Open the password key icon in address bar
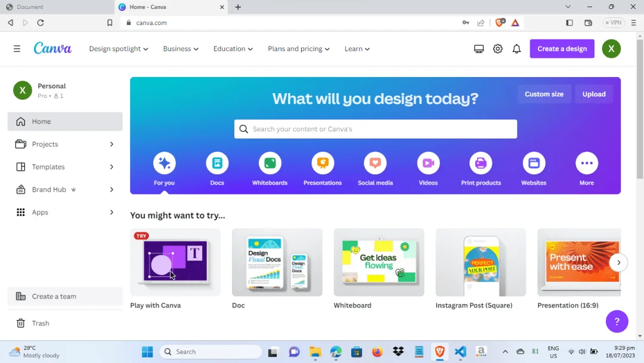The height and width of the screenshot is (363, 644). [x=466, y=23]
